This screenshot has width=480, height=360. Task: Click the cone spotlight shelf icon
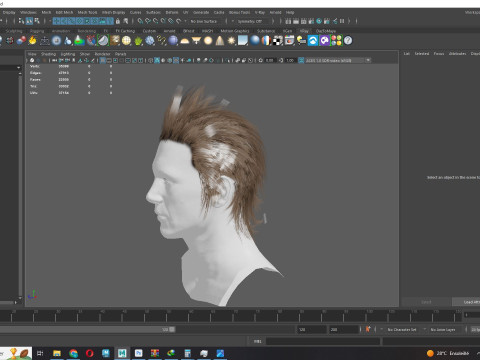220,41
